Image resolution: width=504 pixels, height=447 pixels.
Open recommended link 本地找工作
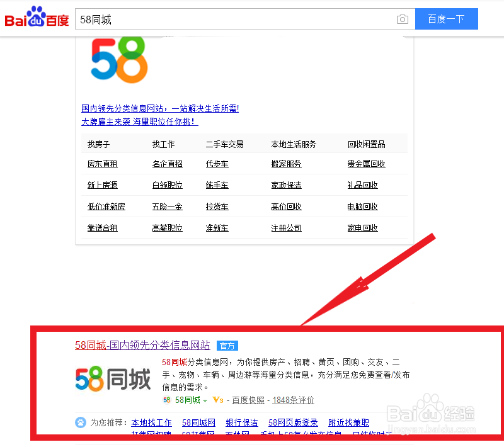click(x=151, y=422)
